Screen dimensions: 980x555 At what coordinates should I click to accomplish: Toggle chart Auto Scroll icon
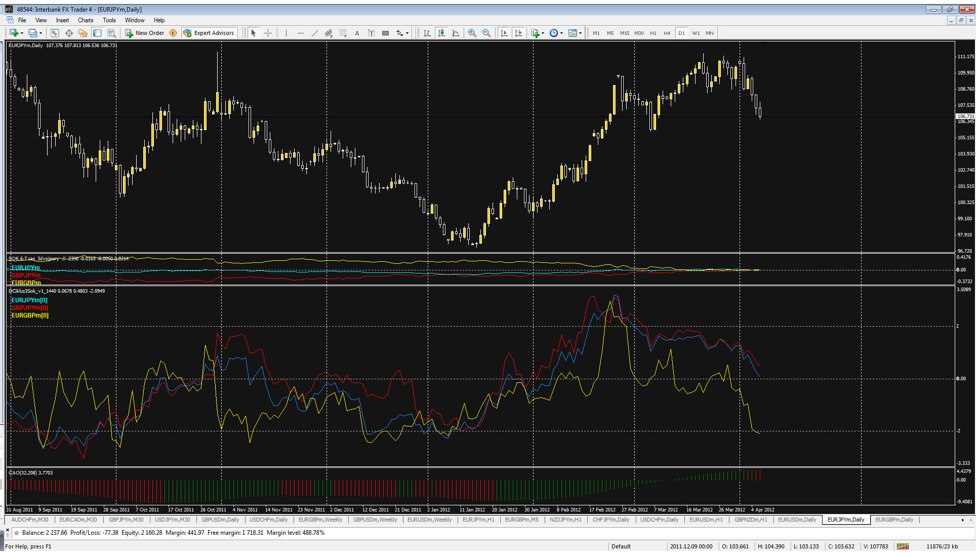pyautogui.click(x=504, y=33)
